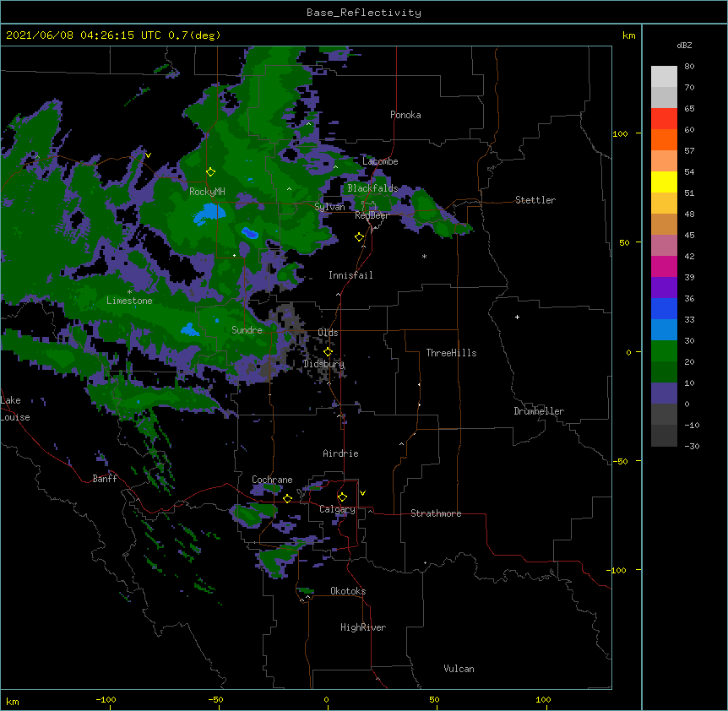Click the Limestone label
The width and height of the screenshot is (728, 711).
(129, 301)
